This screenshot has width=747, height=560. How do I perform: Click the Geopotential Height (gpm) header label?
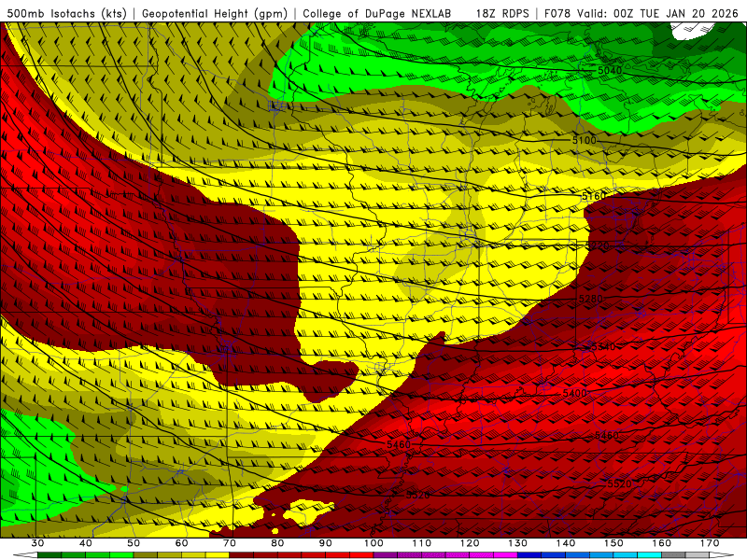215,14
